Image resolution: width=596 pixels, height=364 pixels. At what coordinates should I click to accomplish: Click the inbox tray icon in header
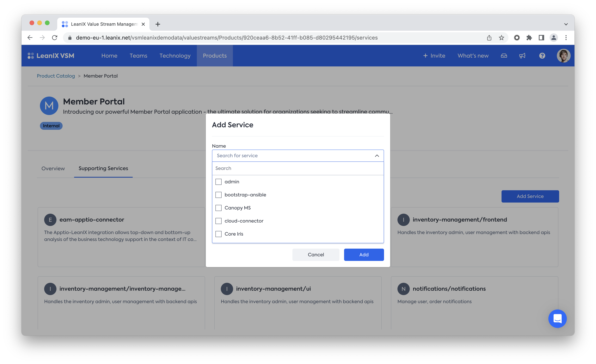click(x=504, y=56)
